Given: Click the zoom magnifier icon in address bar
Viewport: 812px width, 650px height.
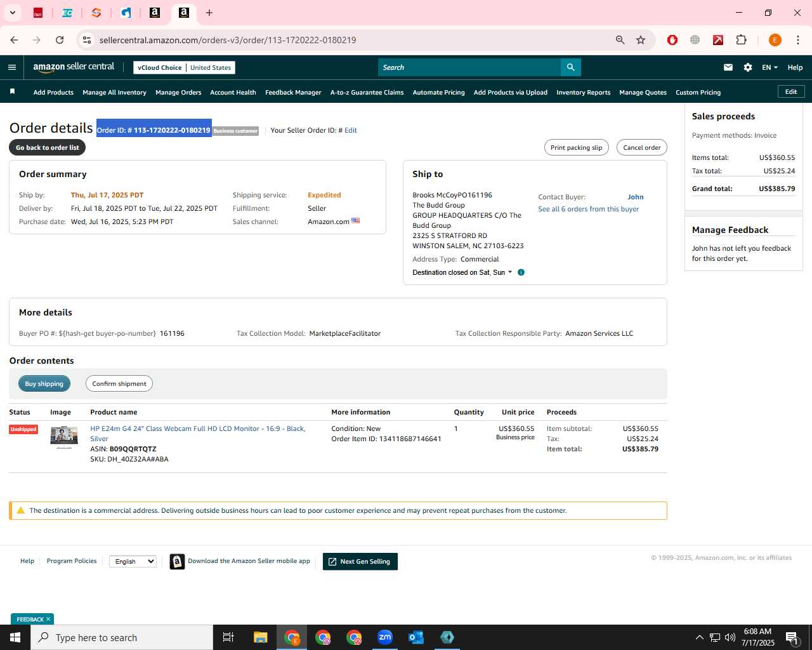Looking at the screenshot, I should point(620,40).
